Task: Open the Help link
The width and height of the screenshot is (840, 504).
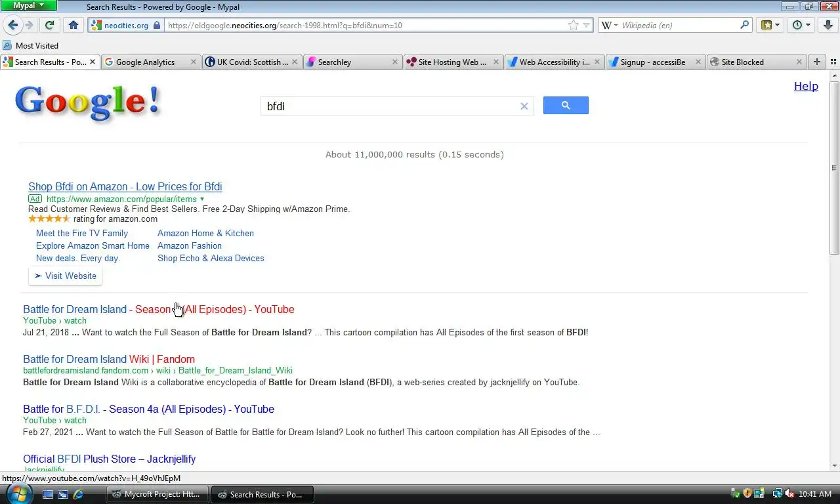Action: click(x=806, y=86)
